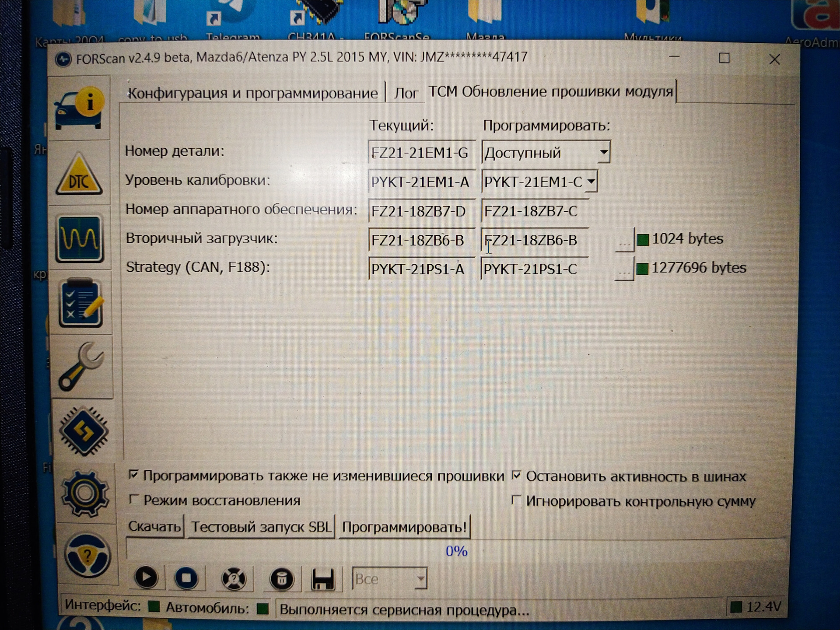
Task: Switch to 'Конфигурация и программирование' tab
Action: pos(252,93)
